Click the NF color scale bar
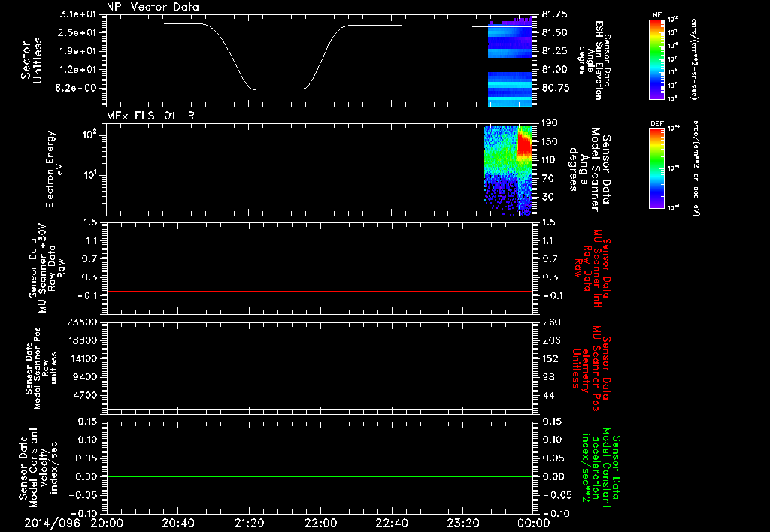The image size is (770, 532). click(x=656, y=59)
